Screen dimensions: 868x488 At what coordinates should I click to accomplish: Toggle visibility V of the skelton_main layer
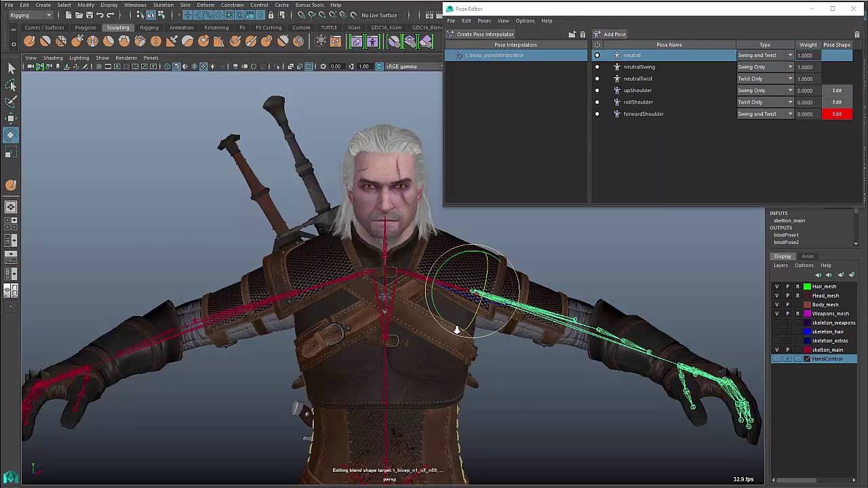coord(777,350)
